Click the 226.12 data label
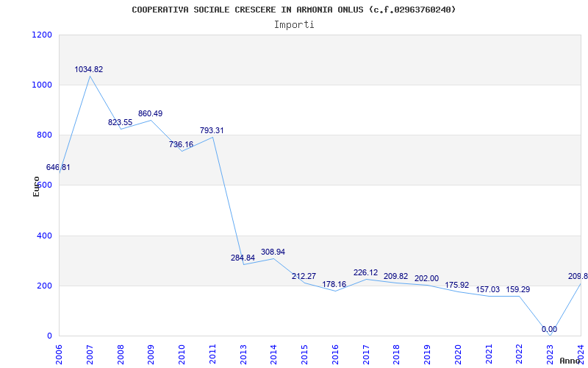Image resolution: width=588 pixels, height=368 pixels. point(365,272)
